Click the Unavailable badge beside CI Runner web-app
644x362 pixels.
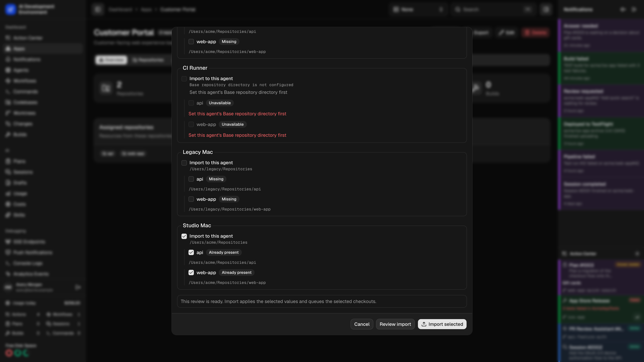[x=232, y=124]
